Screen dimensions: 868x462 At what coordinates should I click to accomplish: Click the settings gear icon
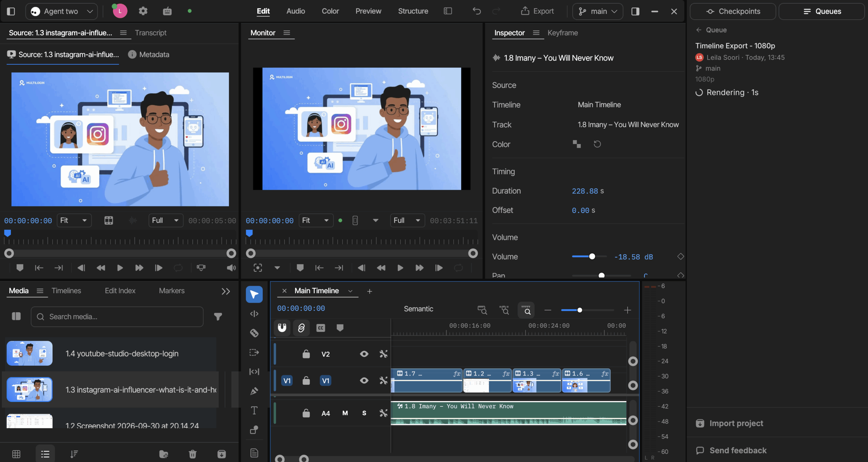click(x=143, y=11)
